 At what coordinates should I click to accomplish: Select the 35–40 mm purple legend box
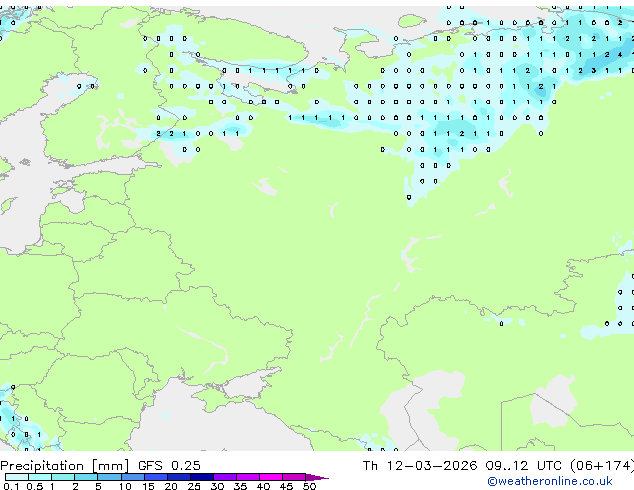click(247, 477)
